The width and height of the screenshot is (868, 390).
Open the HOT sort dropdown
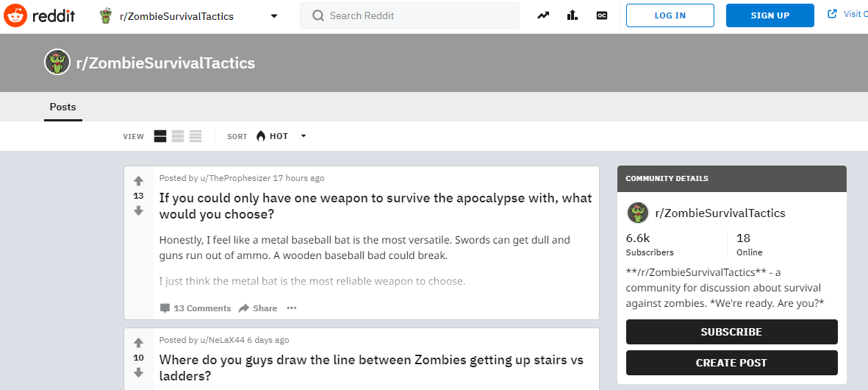pos(281,136)
